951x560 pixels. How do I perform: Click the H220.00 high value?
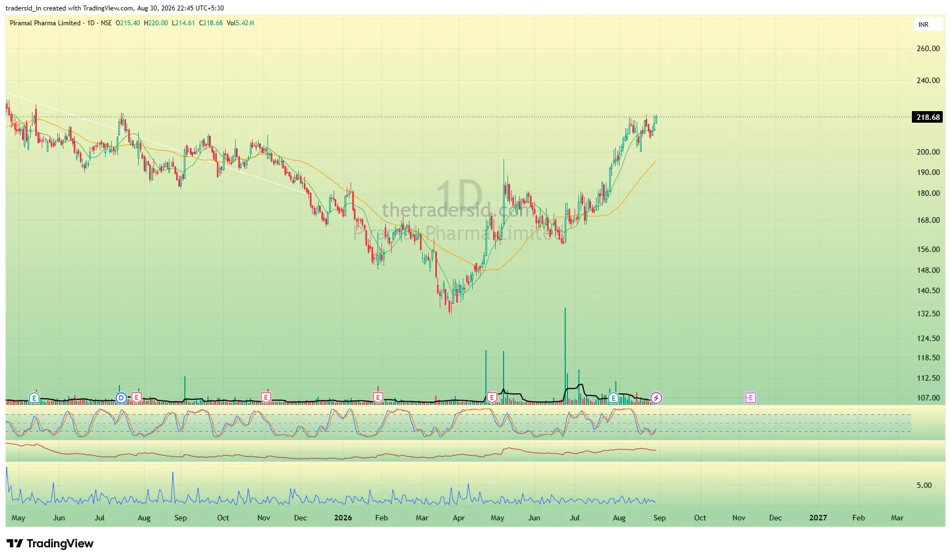(156, 23)
